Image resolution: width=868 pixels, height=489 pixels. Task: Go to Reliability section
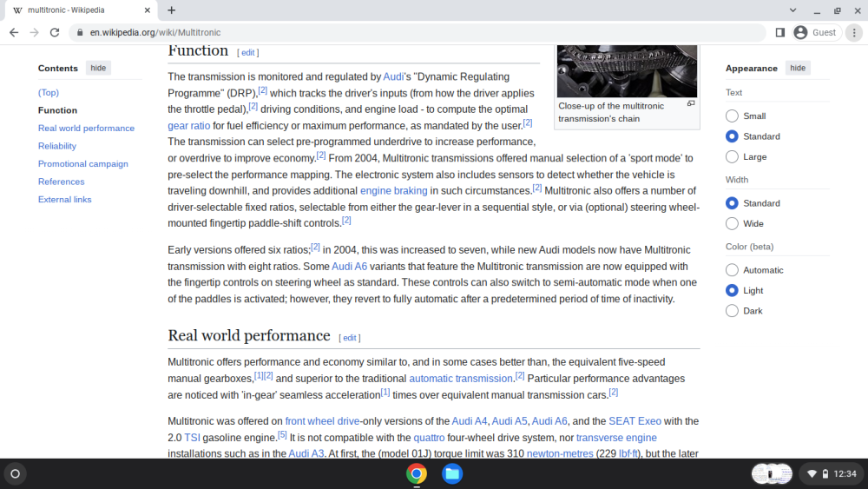[57, 146]
